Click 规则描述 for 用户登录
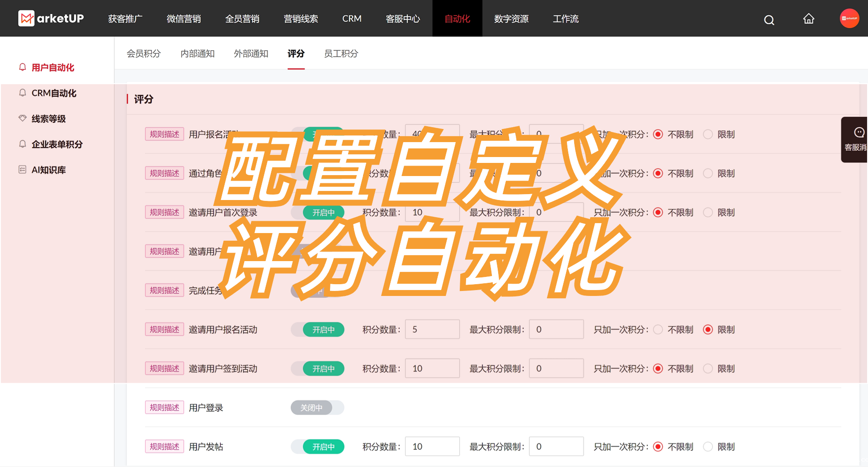868x467 pixels. pos(165,407)
